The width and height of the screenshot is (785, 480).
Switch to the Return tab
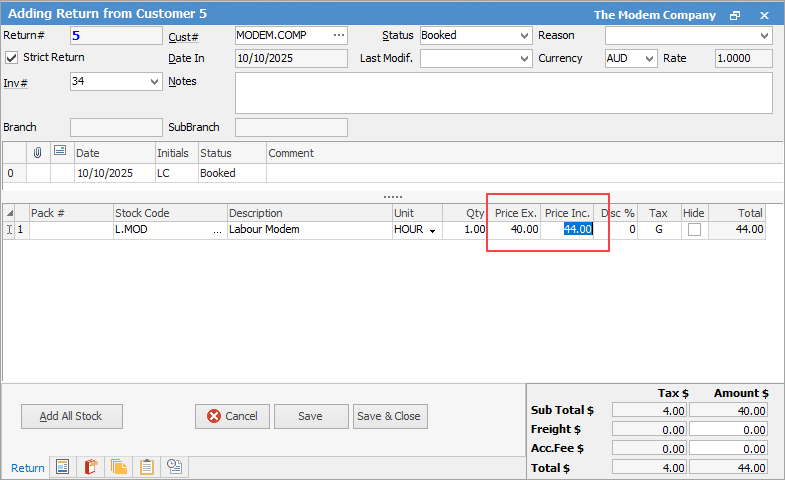28,468
